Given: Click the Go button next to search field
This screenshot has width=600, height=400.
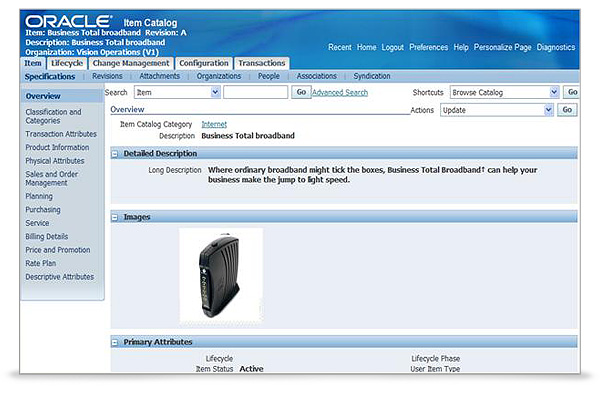Looking at the screenshot, I should [301, 92].
